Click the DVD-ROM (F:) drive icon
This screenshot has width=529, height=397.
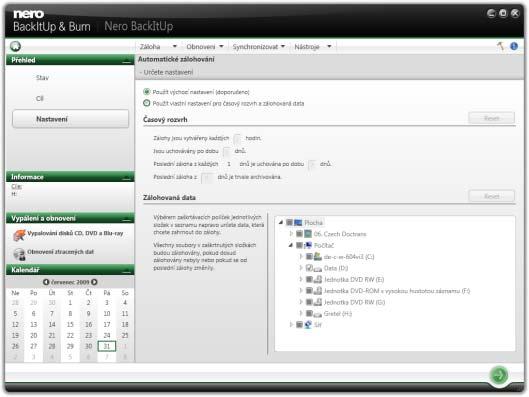click(318, 291)
